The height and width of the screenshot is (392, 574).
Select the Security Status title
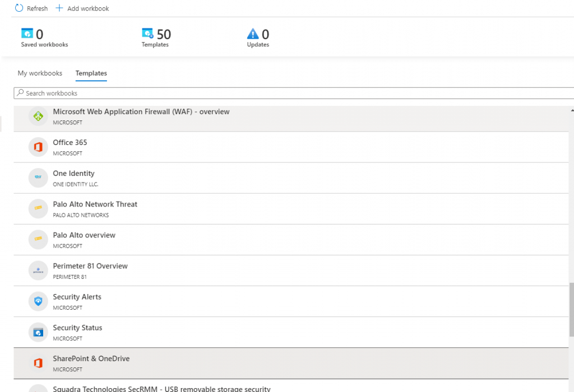77,328
